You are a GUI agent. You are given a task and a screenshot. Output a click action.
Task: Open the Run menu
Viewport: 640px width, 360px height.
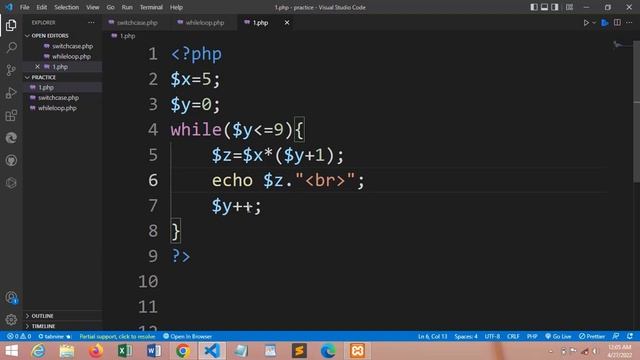click(127, 7)
